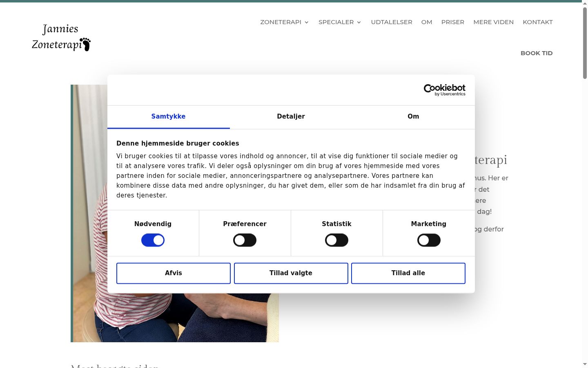Screen dimensions: 588x368
Task: Click the page vertical scrollbar thumb
Action: coord(585,43)
